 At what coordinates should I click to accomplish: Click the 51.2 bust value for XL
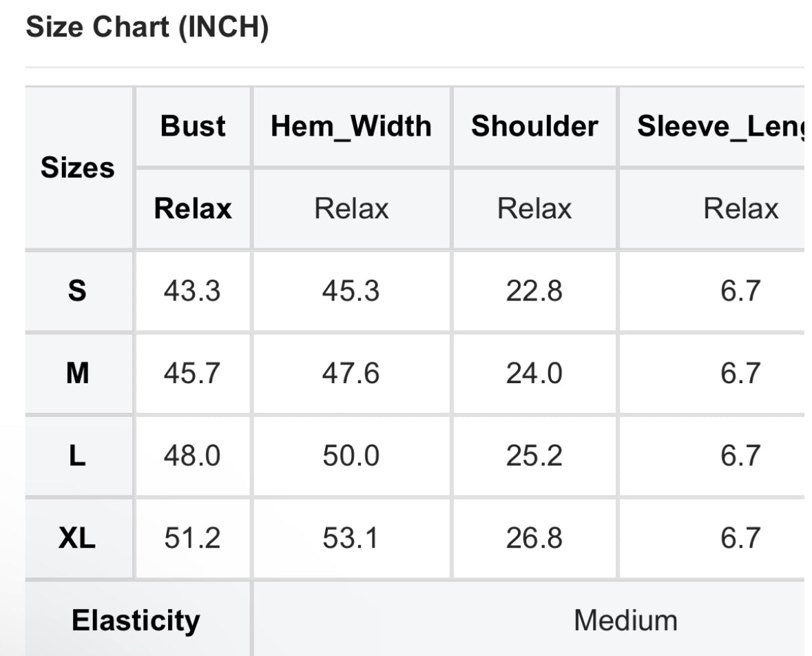click(192, 538)
